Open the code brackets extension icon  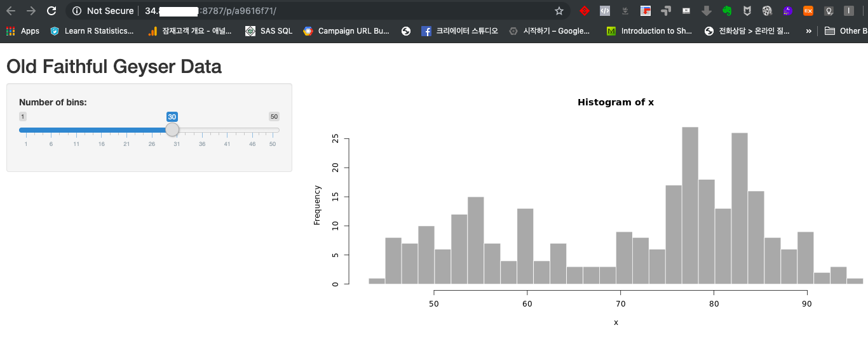(605, 11)
